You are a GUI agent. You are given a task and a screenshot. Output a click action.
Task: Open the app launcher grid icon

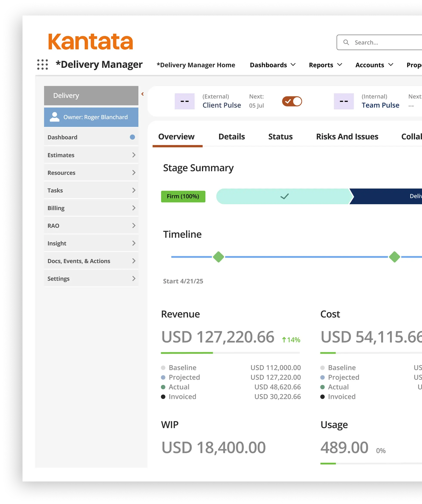click(42, 65)
